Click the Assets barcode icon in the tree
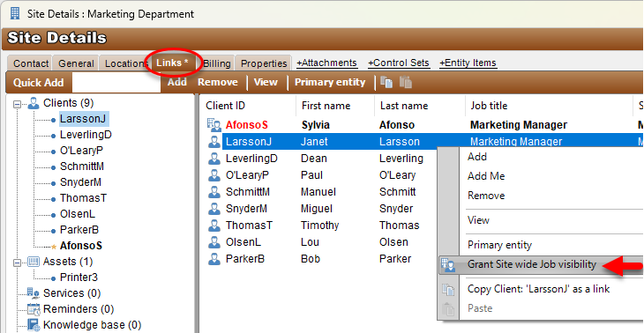 coord(34,262)
